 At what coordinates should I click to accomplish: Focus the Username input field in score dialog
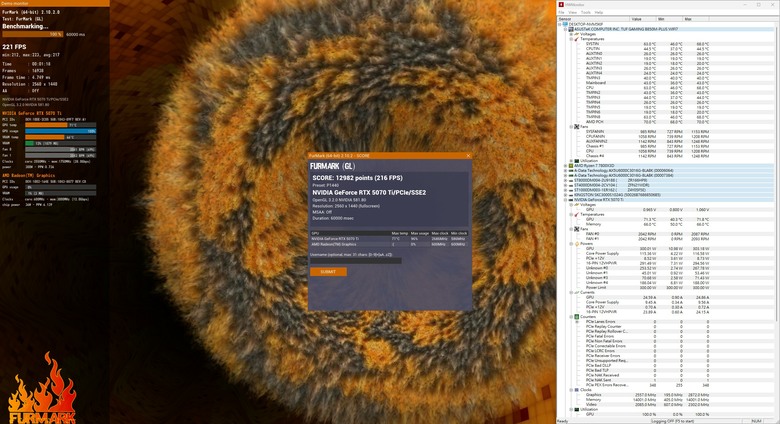pos(356,260)
